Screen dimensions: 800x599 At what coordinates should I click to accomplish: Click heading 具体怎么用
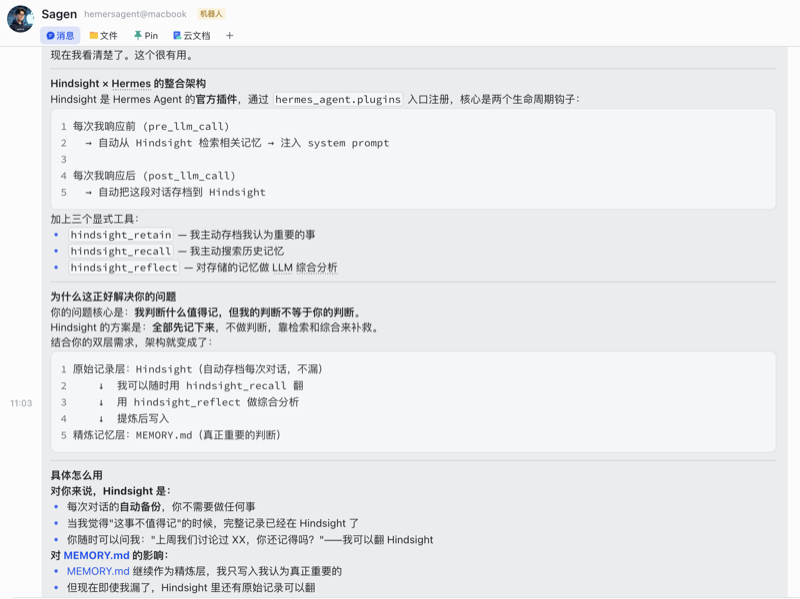point(77,475)
